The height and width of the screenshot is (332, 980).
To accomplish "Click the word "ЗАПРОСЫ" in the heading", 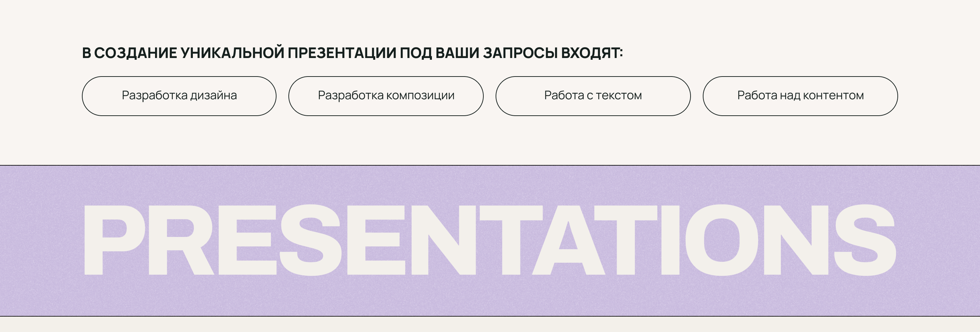I will [520, 53].
